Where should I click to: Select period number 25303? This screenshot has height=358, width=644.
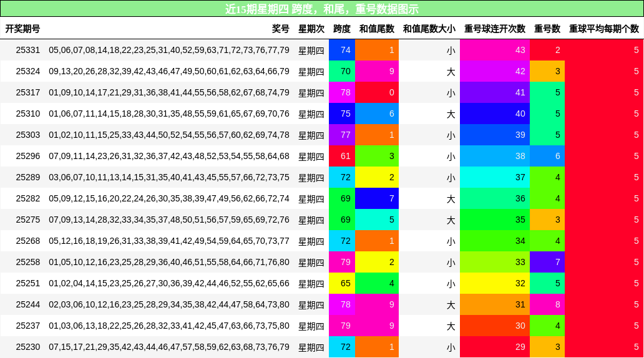coord(28,135)
